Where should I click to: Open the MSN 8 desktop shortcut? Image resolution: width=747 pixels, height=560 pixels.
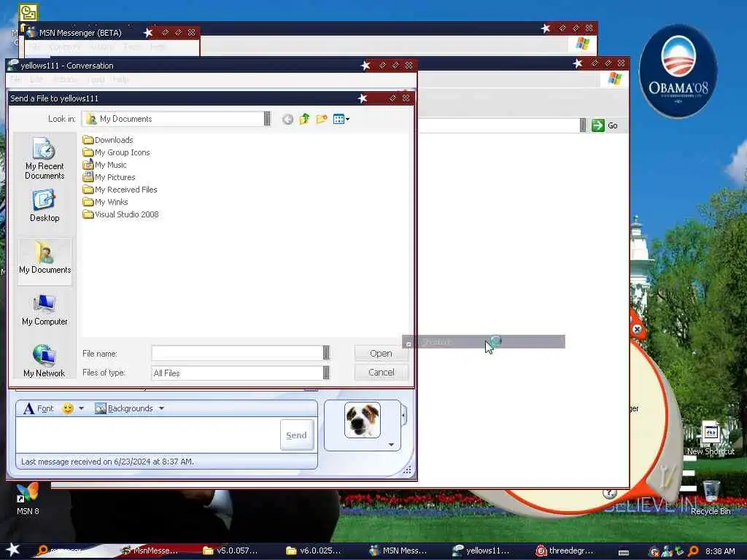(x=28, y=499)
